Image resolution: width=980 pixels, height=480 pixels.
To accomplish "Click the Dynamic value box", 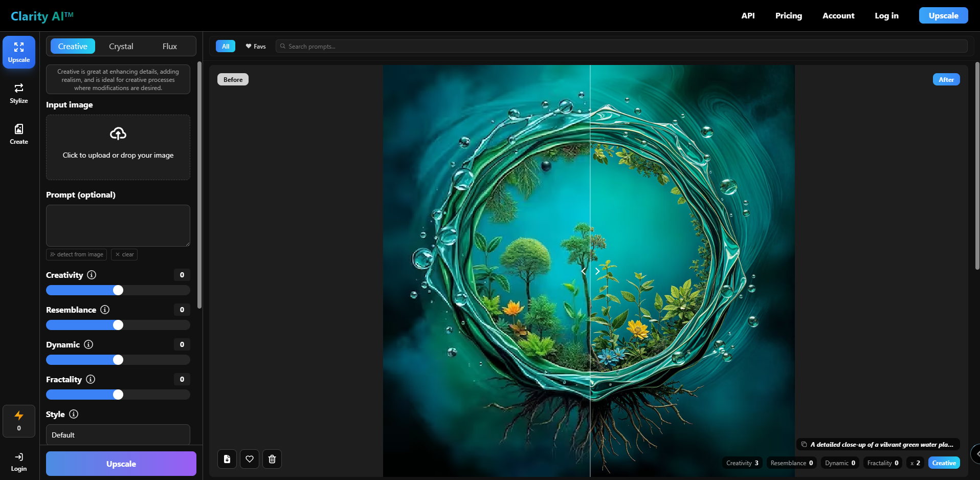I will pos(182,344).
